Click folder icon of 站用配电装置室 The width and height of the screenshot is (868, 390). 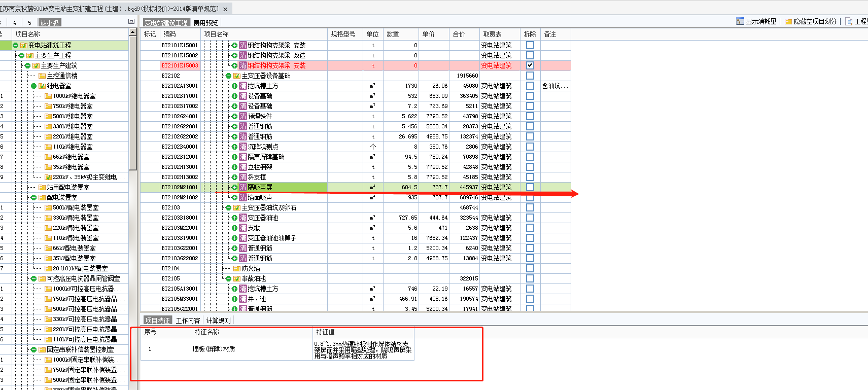click(x=42, y=187)
